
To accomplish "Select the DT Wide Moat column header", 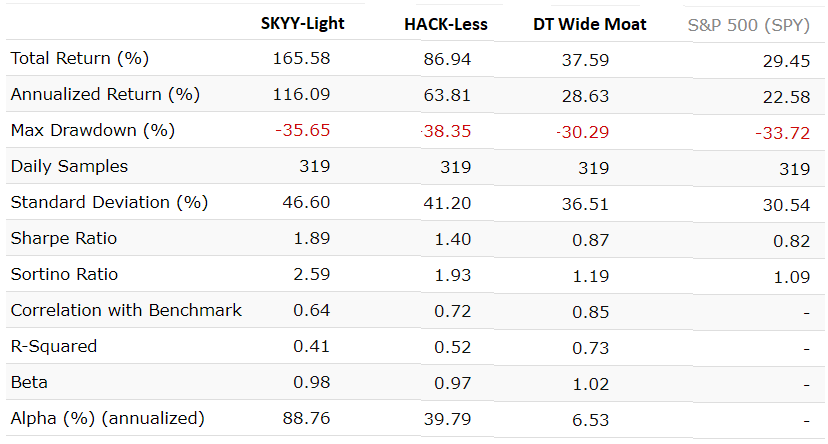I will tap(589, 24).
